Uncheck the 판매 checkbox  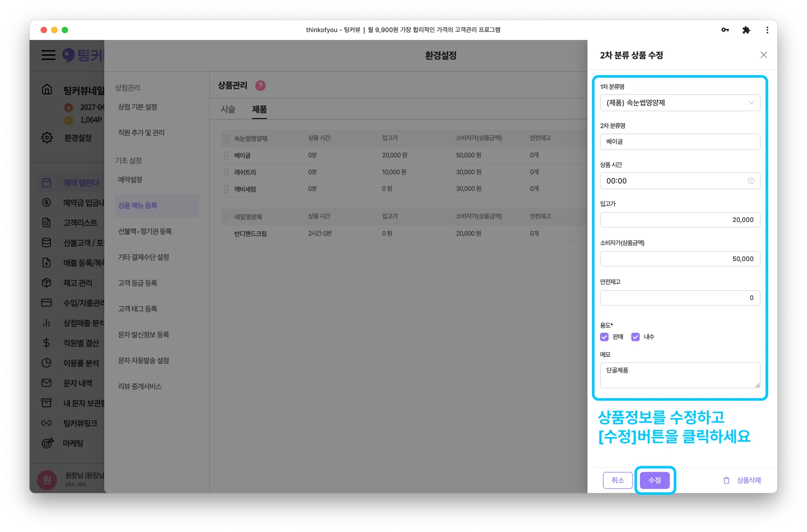[x=604, y=337]
